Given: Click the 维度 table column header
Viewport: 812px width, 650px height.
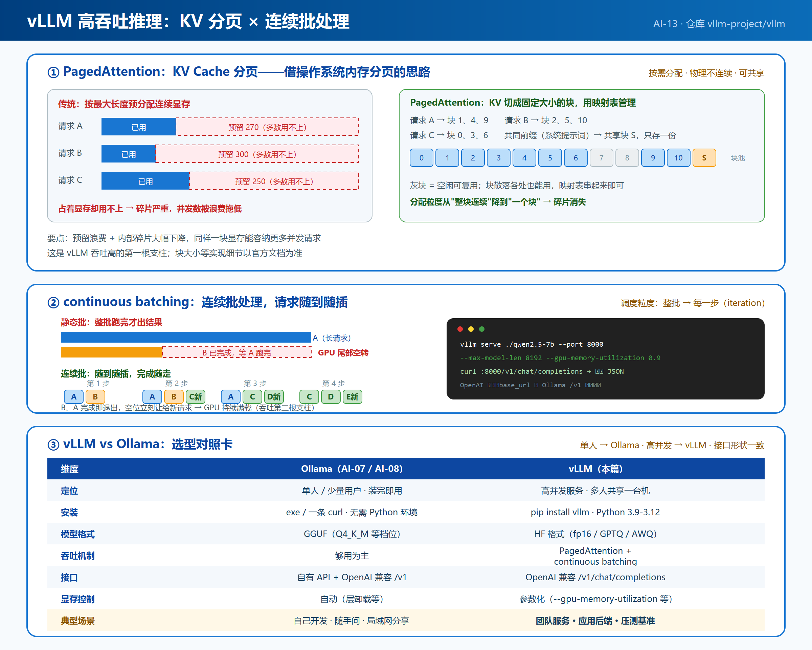Looking at the screenshot, I should [70, 469].
